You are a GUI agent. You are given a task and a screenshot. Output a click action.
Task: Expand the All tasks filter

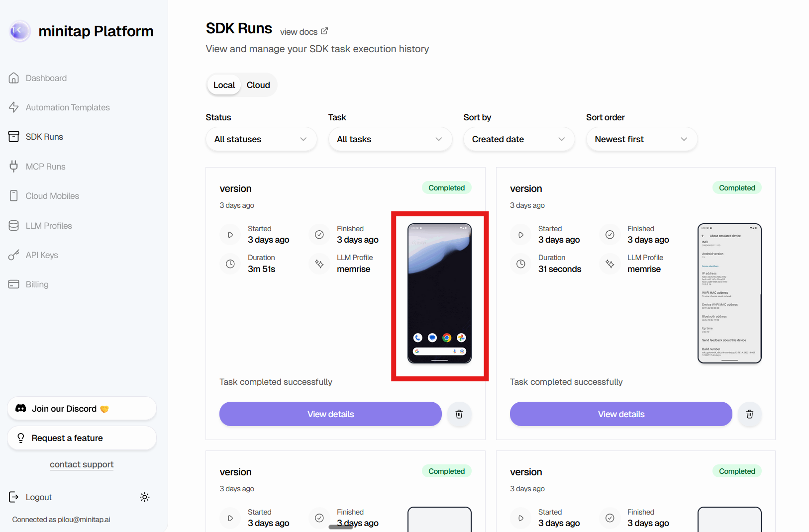tap(390, 139)
